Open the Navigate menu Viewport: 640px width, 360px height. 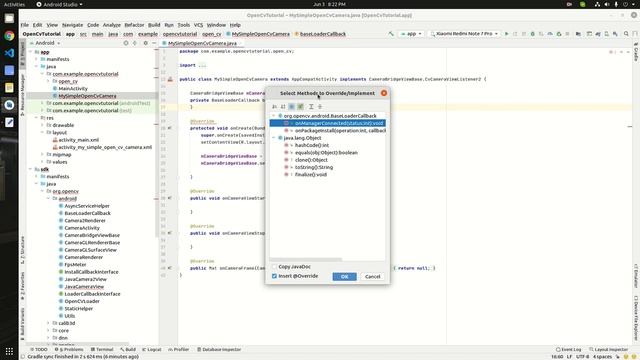pos(72,25)
